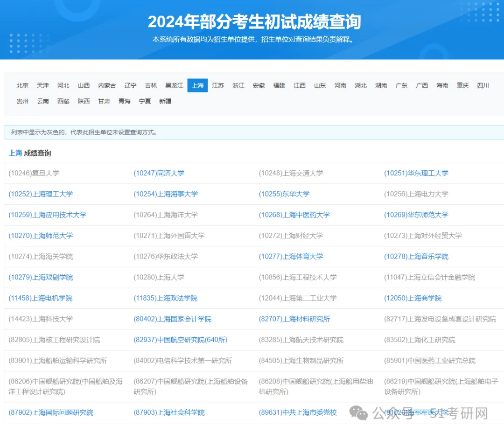The width and height of the screenshot is (504, 433).
Task: Click the grayed (10256)上海电力大学 entry
Action: click(416, 194)
